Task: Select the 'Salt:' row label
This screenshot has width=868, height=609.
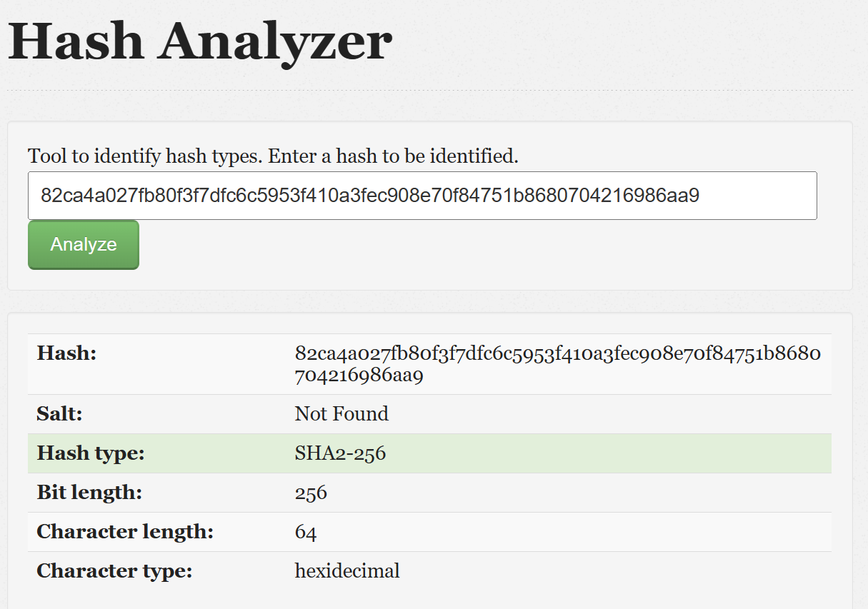Action: 61,413
